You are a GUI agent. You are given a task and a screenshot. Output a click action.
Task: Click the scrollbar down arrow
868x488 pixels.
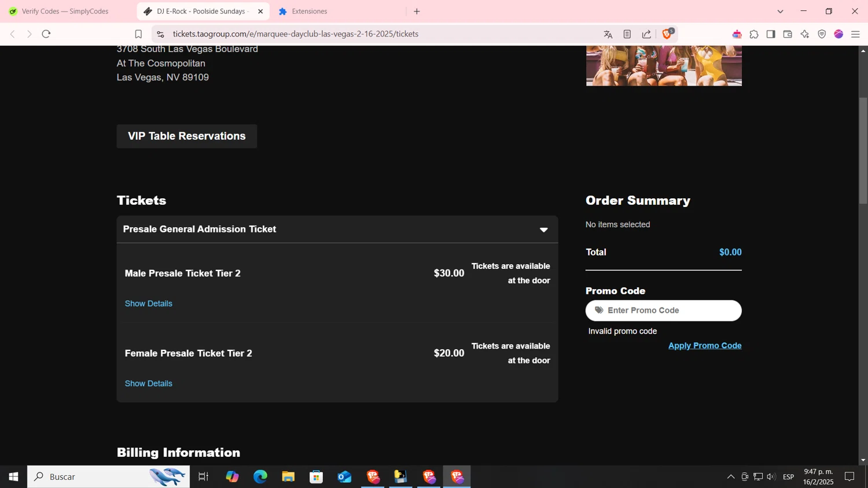[863, 460]
